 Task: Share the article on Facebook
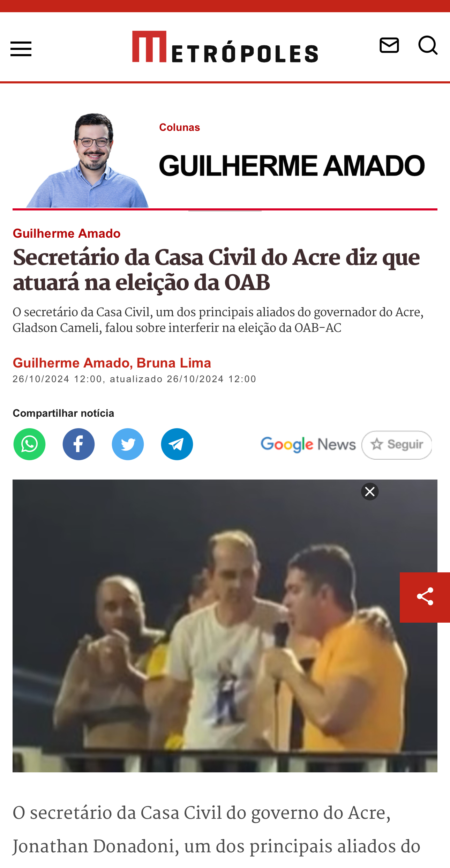(78, 444)
